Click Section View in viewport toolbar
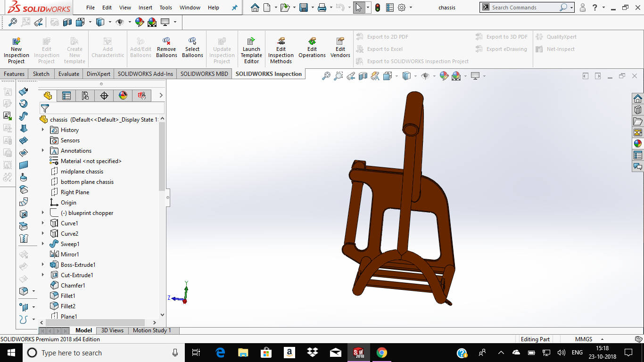 click(363, 76)
